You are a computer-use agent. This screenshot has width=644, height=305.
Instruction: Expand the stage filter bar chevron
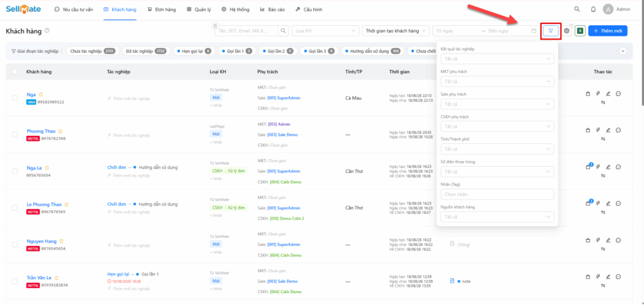pos(623,52)
